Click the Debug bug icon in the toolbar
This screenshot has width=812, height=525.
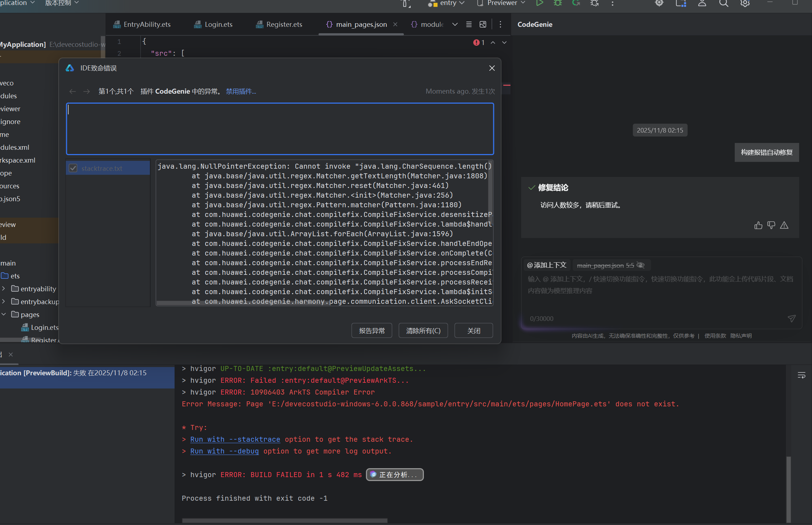coord(558,3)
